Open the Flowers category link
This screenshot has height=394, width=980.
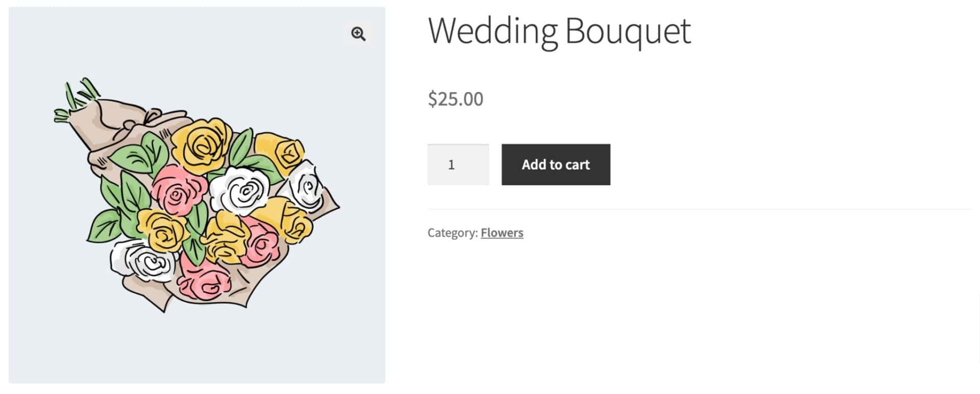coord(502,233)
